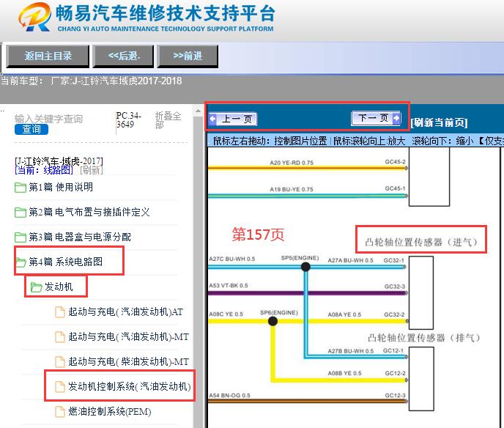Open 第2篇 电气布置与接插件定义 section

[x=89, y=213]
